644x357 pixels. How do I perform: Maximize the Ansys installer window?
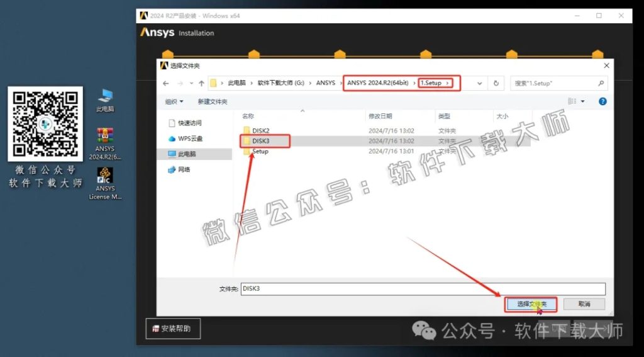[599, 16]
